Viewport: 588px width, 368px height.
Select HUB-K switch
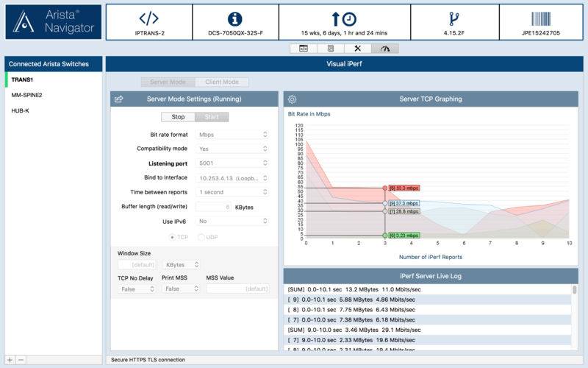pos(53,111)
